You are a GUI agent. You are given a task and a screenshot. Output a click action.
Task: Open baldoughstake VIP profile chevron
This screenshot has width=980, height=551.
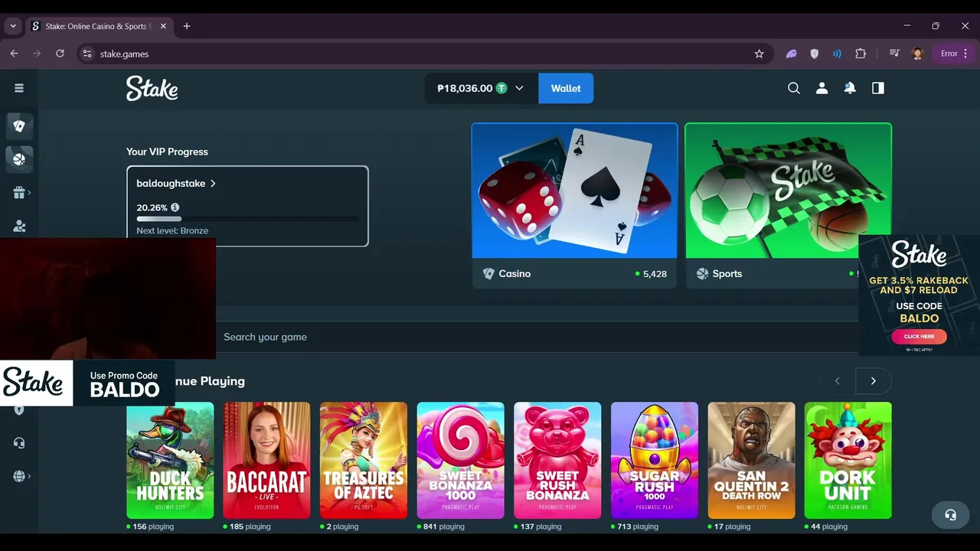tap(213, 184)
